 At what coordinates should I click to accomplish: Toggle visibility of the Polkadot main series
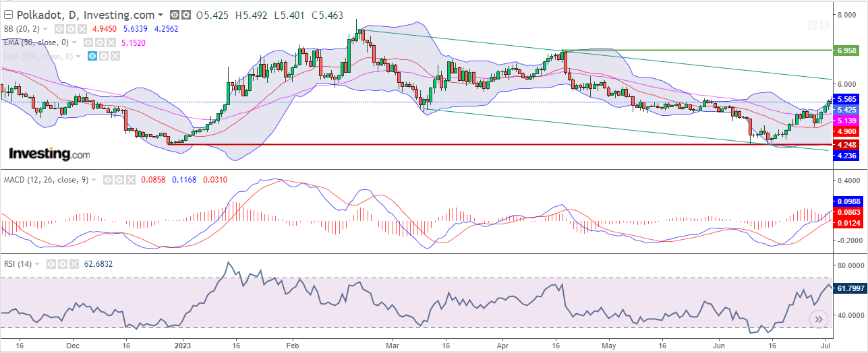pyautogui.click(x=175, y=14)
